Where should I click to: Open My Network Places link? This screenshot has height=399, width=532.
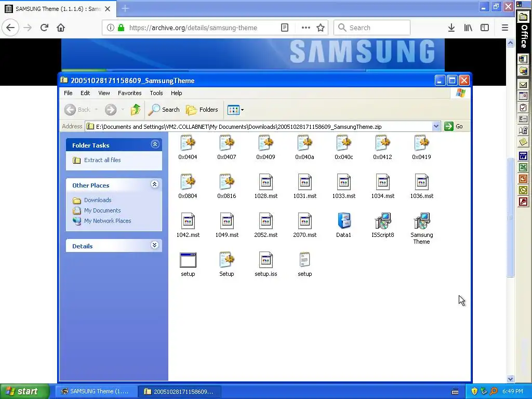[108, 220]
